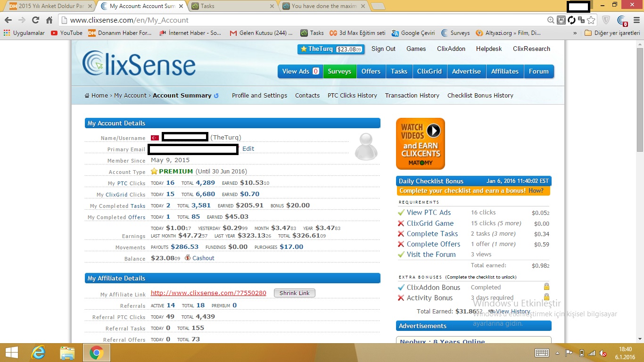Click the grey profile avatar picture
Viewport: 644px width, 362px height.
pos(366,147)
